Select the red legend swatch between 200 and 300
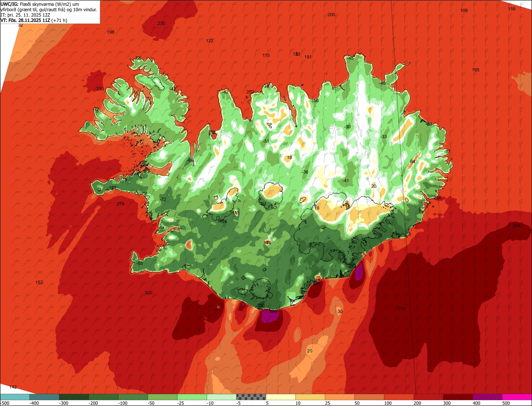Viewport: 532px width, 406px height. click(x=428, y=397)
